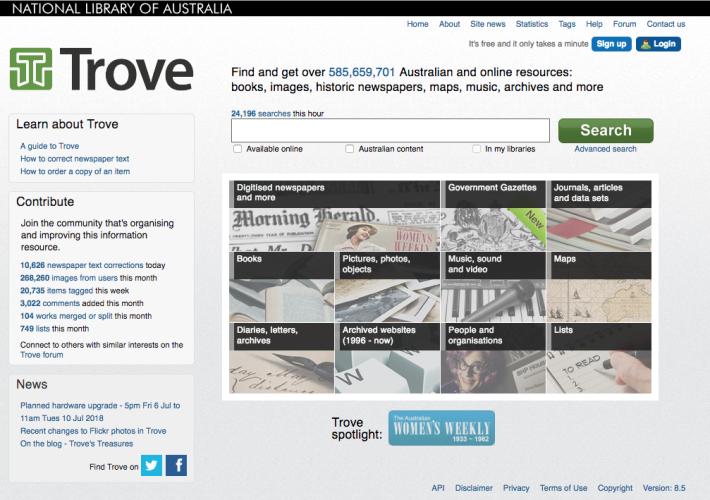Image resolution: width=710 pixels, height=500 pixels.
Task: Open Site news in navigation
Action: tap(488, 24)
